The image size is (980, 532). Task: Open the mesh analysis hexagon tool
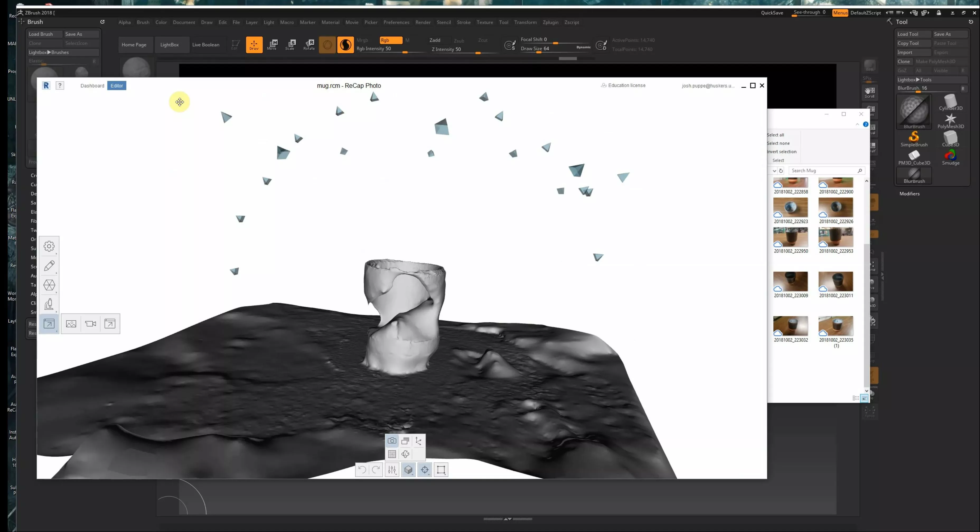coord(49,285)
